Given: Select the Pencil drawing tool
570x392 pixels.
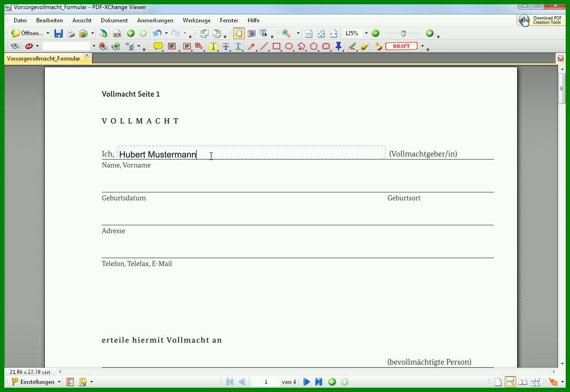Looking at the screenshot, I should tap(352, 46).
